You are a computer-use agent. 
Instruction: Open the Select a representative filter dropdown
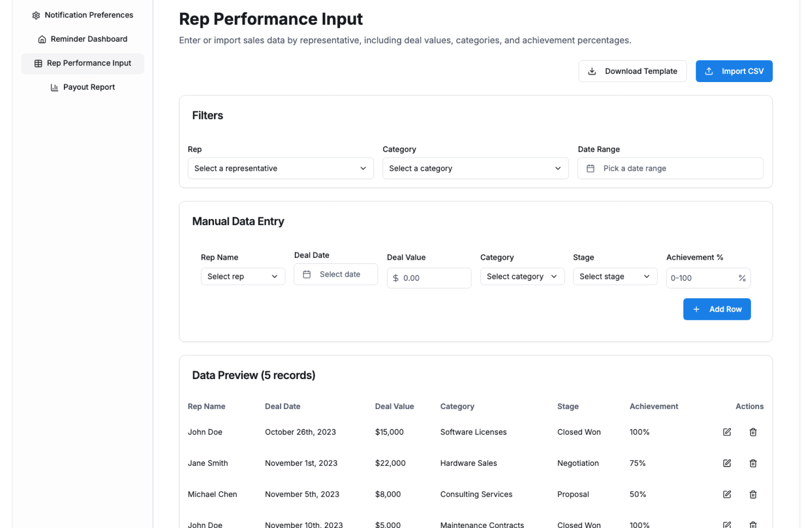pyautogui.click(x=280, y=168)
